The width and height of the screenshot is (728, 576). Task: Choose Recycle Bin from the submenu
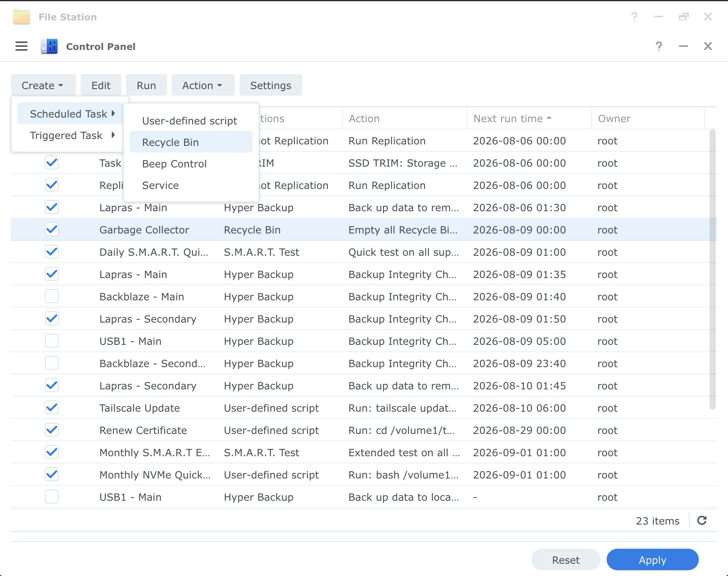coord(191,142)
